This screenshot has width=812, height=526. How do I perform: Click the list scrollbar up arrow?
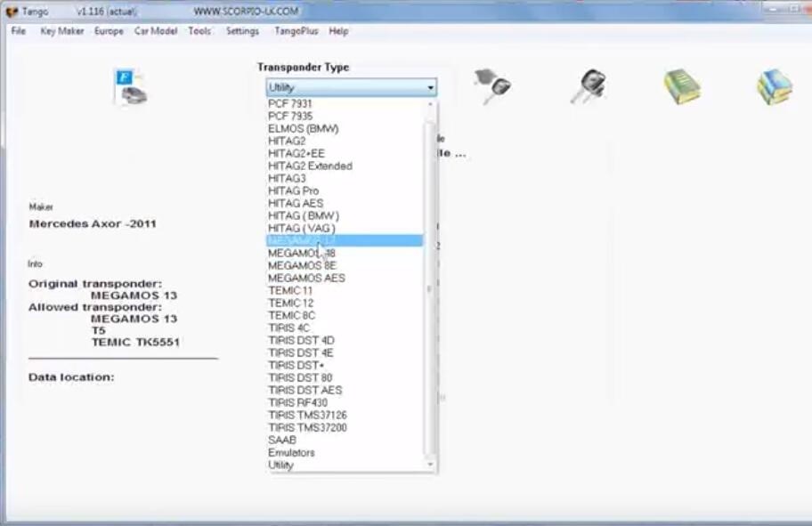[x=430, y=104]
